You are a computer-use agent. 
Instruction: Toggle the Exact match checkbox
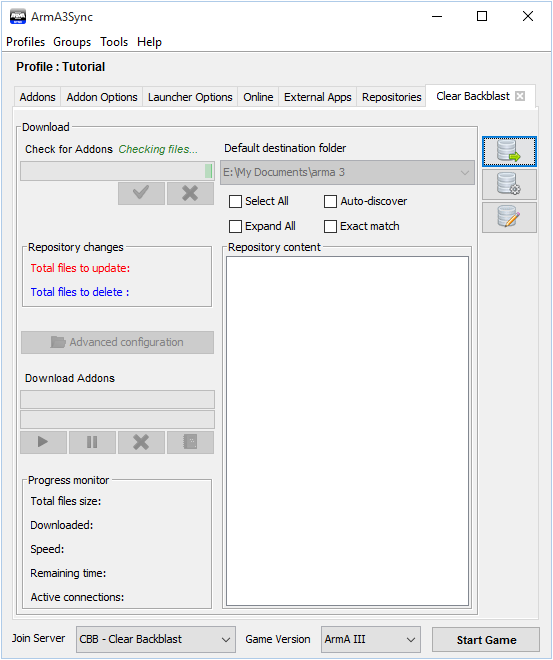click(330, 226)
